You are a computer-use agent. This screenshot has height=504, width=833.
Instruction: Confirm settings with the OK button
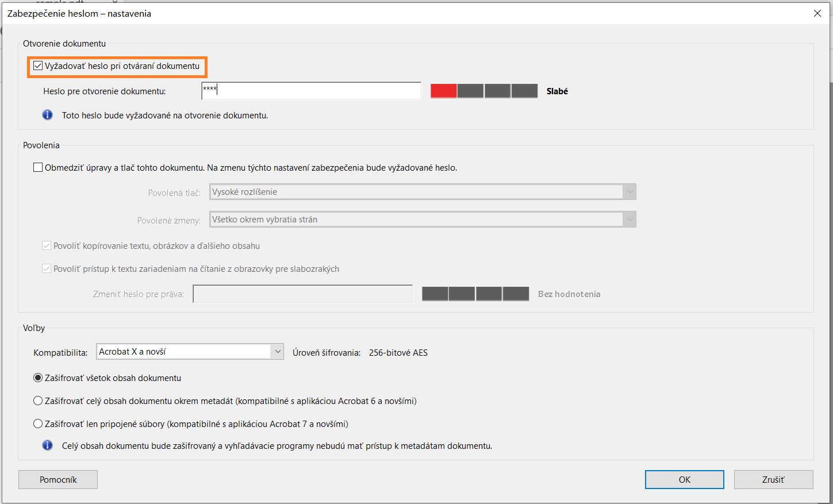(x=685, y=479)
